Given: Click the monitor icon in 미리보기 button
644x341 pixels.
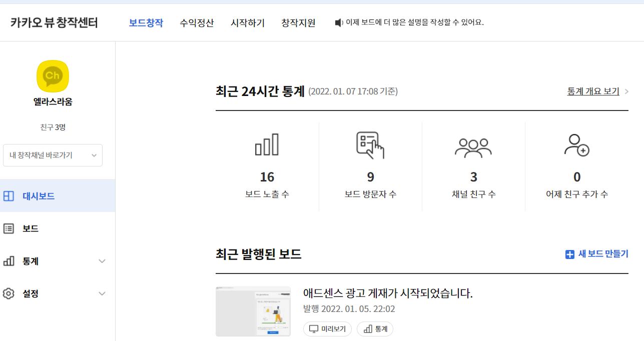Looking at the screenshot, I should [314, 329].
